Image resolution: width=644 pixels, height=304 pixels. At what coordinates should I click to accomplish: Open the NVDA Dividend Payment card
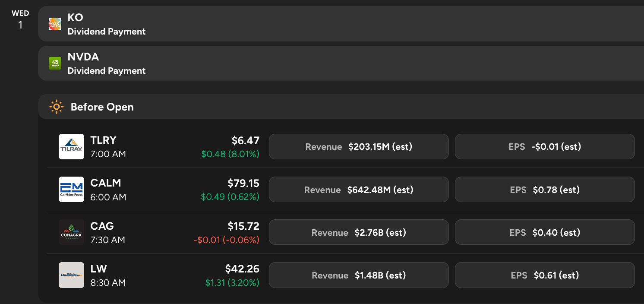341,63
